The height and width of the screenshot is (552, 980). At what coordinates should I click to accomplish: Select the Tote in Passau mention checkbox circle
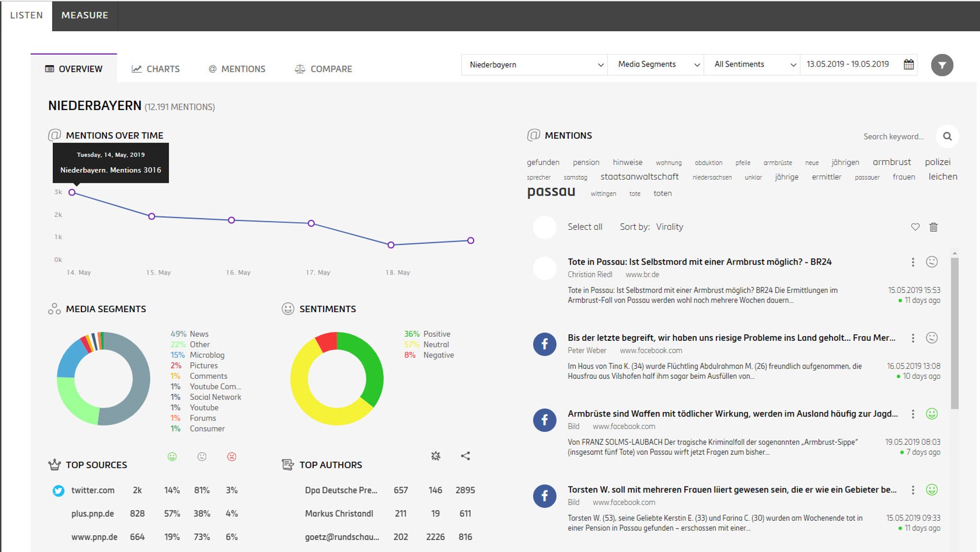click(545, 268)
